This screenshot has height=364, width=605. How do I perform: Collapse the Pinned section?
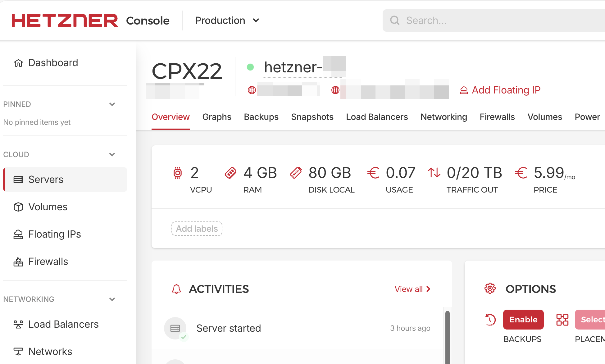tap(112, 104)
